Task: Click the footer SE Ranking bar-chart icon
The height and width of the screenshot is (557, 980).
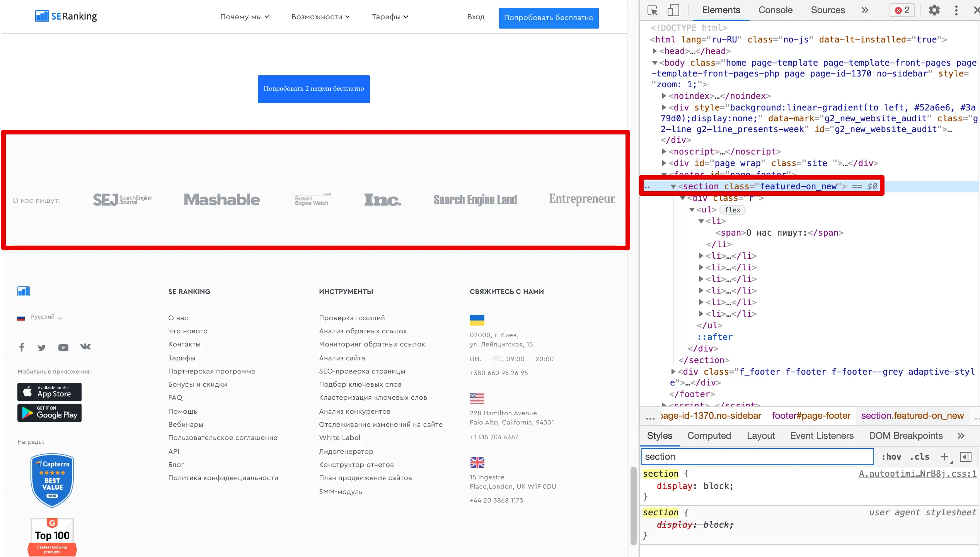Action: click(24, 291)
